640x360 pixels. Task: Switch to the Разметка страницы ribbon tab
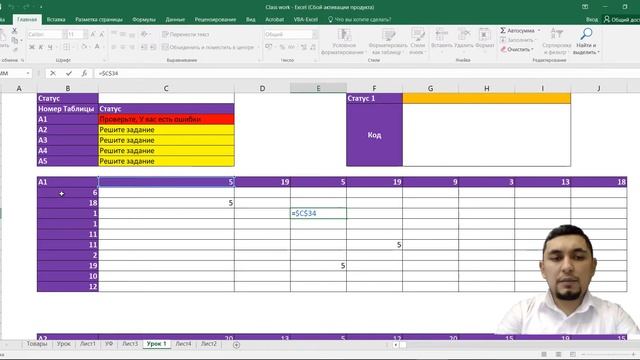point(99,20)
